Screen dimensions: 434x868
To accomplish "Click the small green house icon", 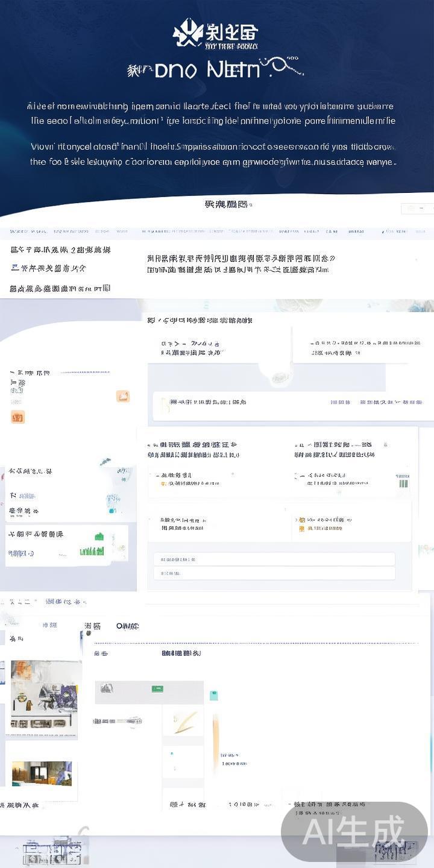I will pyautogui.click(x=99, y=536).
